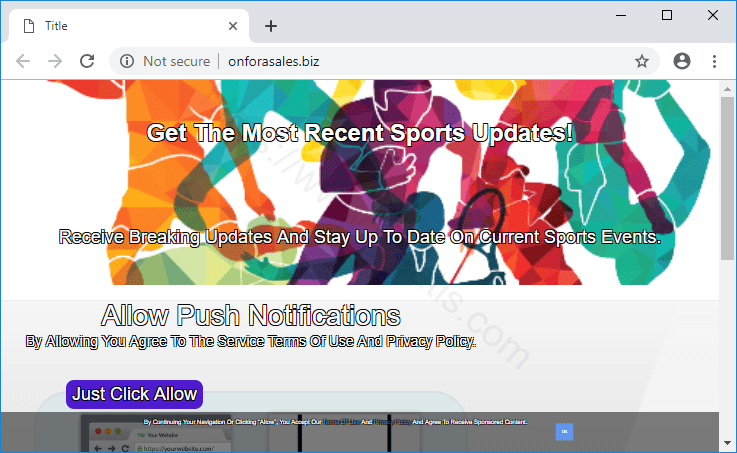Image resolution: width=737 pixels, height=453 pixels.
Task: Click the scrollbar up arrow
Action: [727, 89]
